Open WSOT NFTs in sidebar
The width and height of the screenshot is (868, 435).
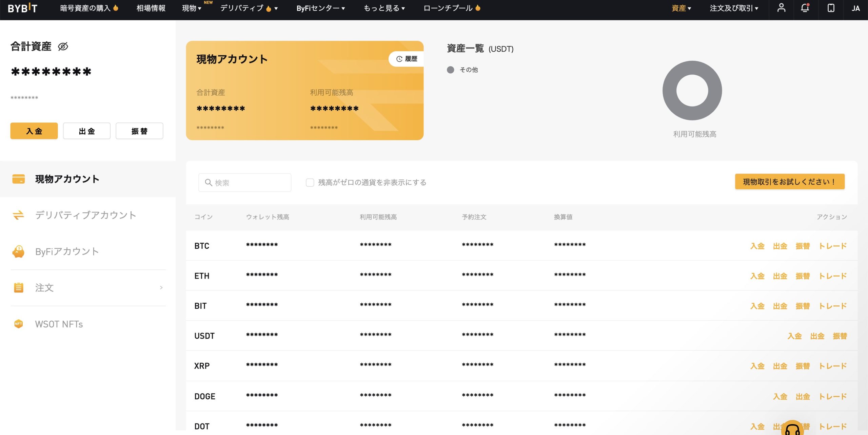click(x=88, y=324)
